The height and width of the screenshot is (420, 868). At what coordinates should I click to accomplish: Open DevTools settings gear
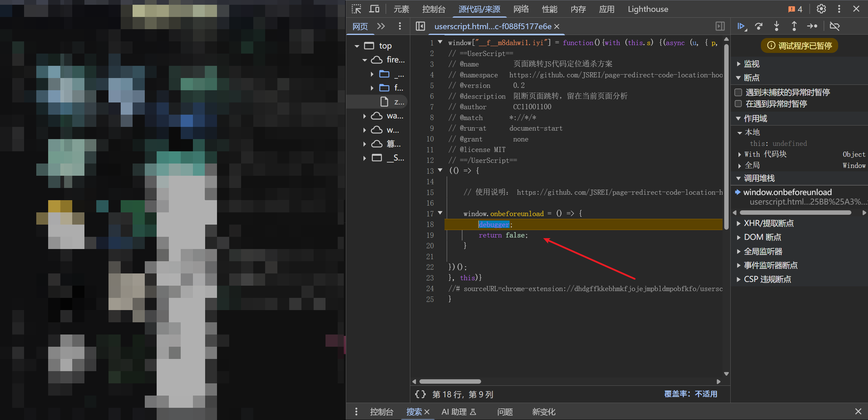(821, 9)
